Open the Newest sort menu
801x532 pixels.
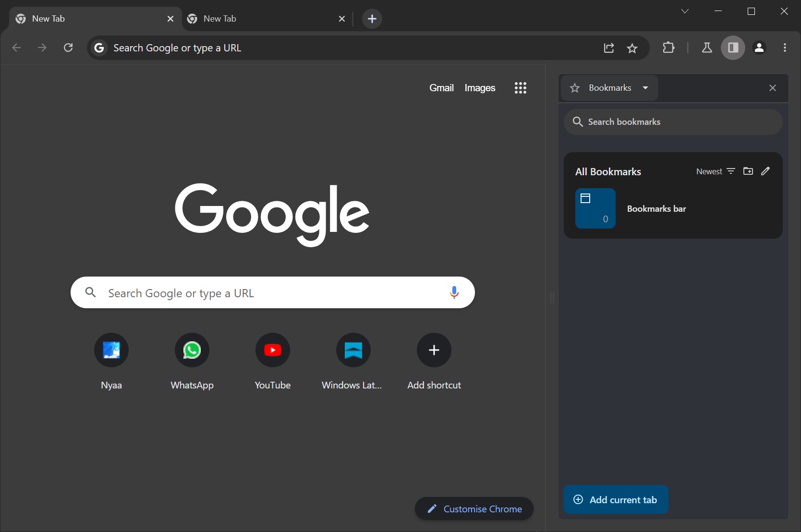716,171
